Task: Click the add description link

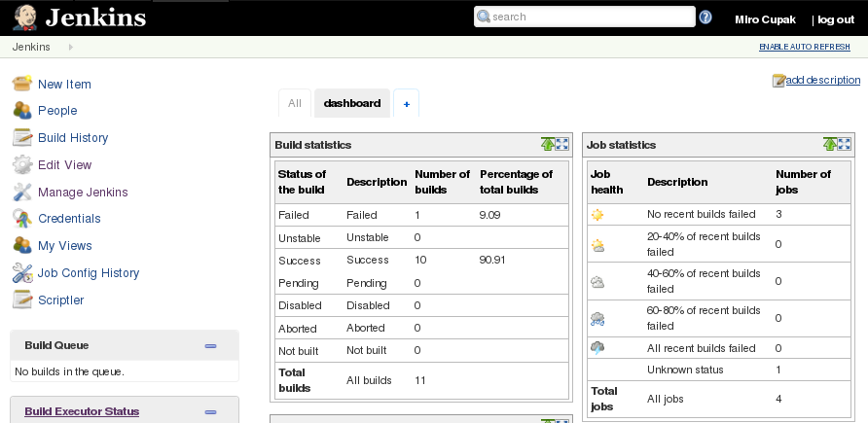Action: tap(823, 80)
